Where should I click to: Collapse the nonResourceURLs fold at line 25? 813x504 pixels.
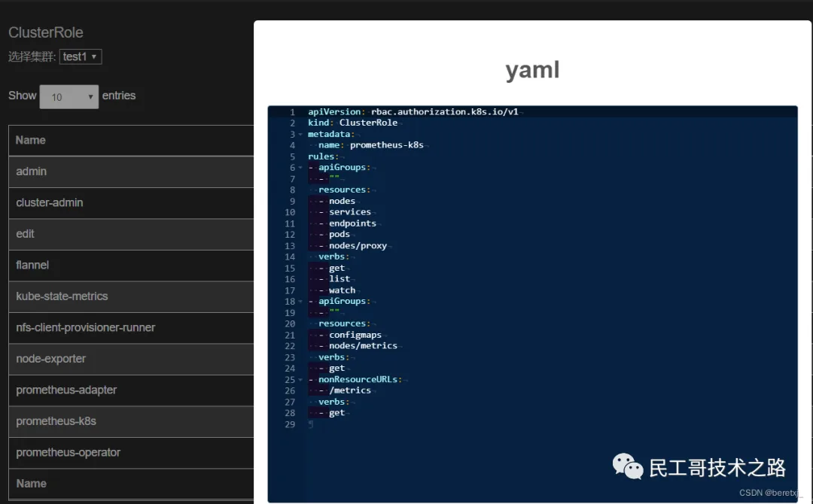coord(300,380)
